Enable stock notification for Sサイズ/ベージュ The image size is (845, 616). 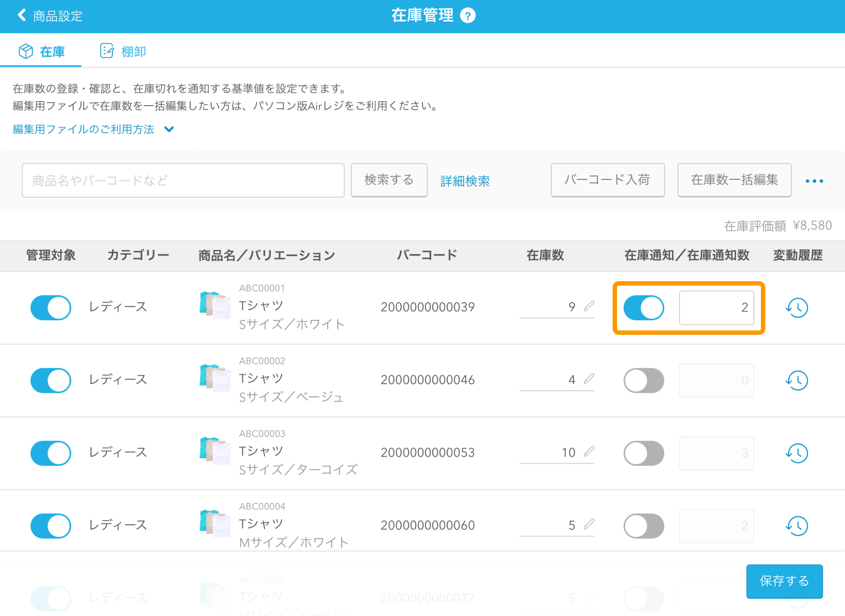[643, 380]
